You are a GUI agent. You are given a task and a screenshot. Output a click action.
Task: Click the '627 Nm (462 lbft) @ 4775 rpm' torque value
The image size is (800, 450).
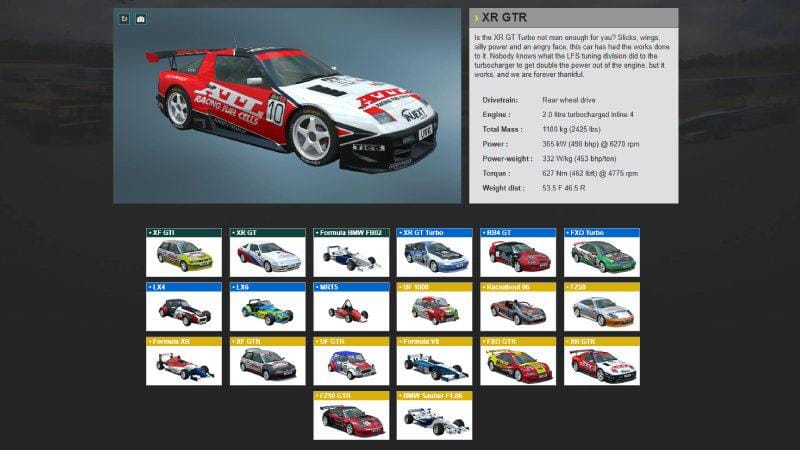[590, 173]
